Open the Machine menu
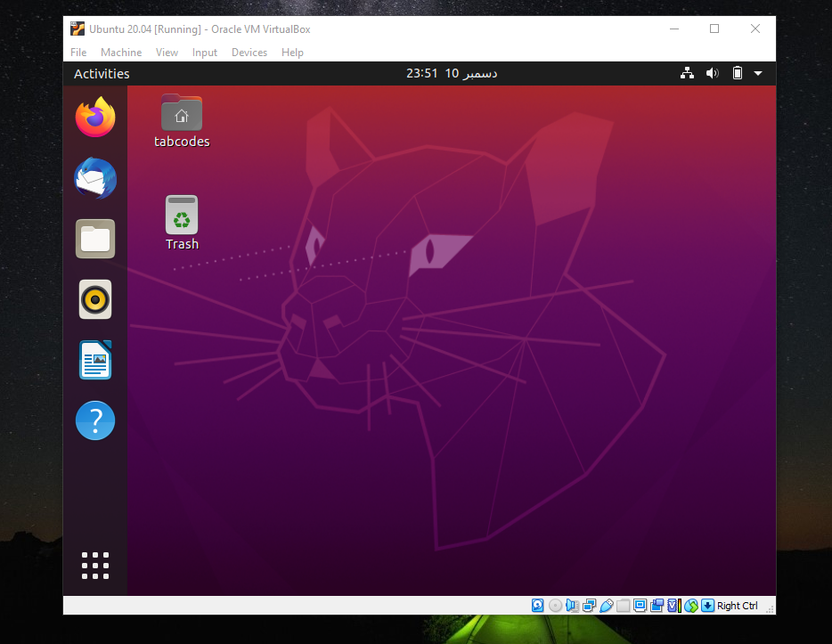The image size is (832, 644). pos(120,53)
